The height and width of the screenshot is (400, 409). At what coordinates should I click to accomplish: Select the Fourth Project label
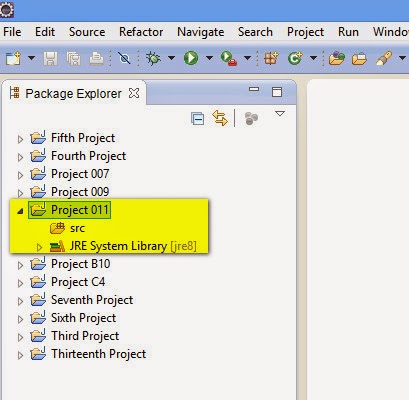coord(89,156)
